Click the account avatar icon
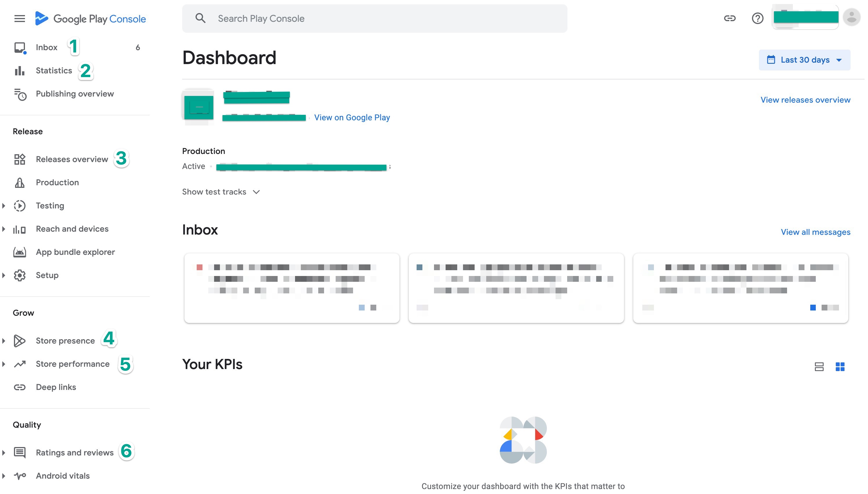868x494 pixels. pos(851,17)
